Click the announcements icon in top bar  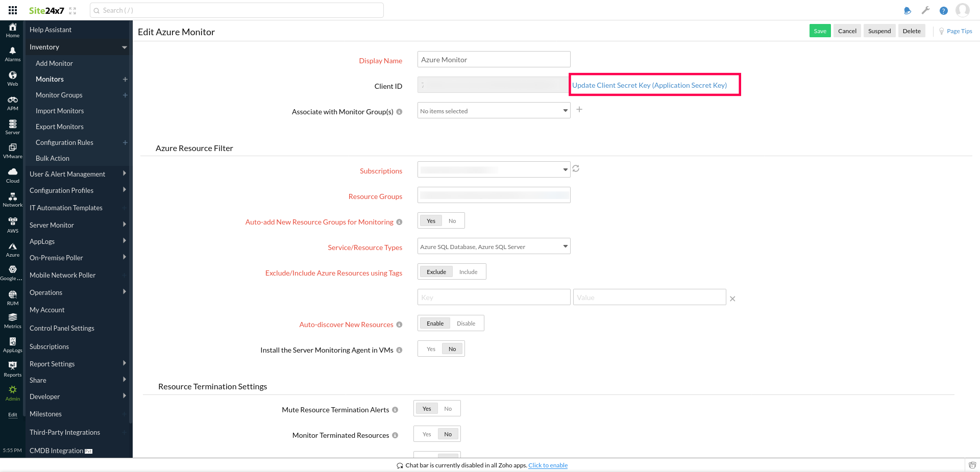907,10
